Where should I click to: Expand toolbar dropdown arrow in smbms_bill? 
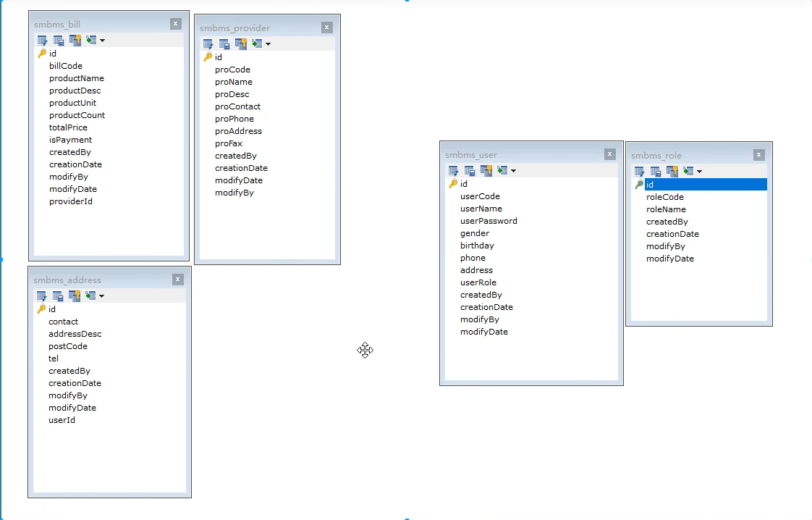(x=103, y=41)
